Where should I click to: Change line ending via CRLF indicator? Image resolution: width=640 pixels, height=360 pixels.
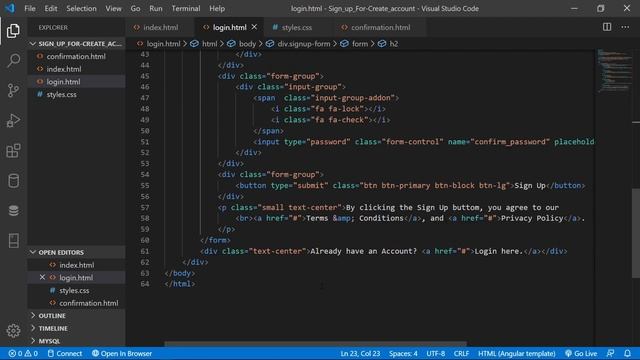(461, 353)
